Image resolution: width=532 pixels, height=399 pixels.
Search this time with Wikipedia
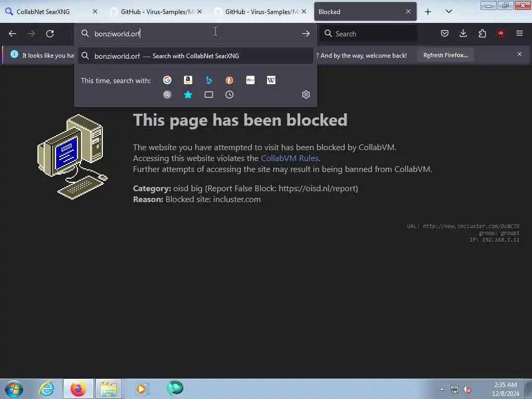(271, 80)
